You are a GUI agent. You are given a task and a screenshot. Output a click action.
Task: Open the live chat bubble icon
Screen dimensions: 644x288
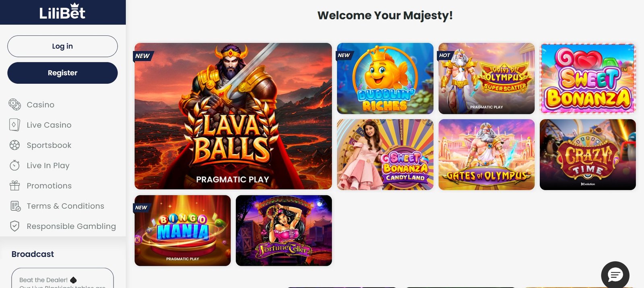[615, 275]
